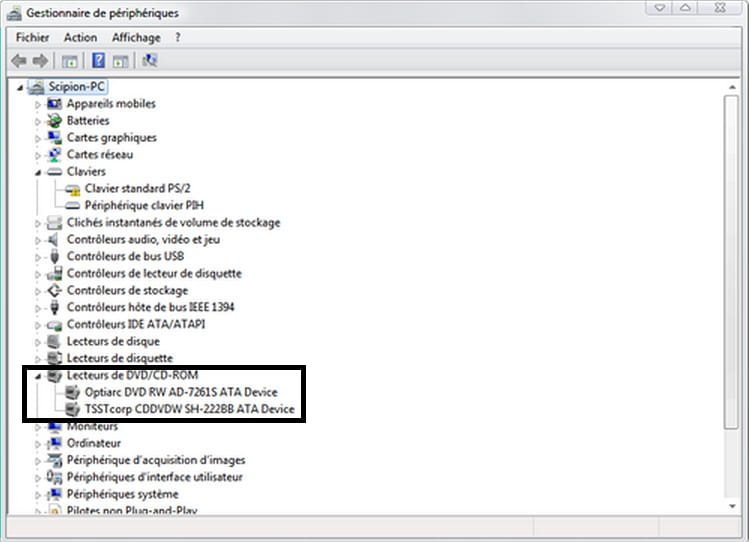Collapse the Claviers category
The image size is (749, 542).
pos(39,172)
